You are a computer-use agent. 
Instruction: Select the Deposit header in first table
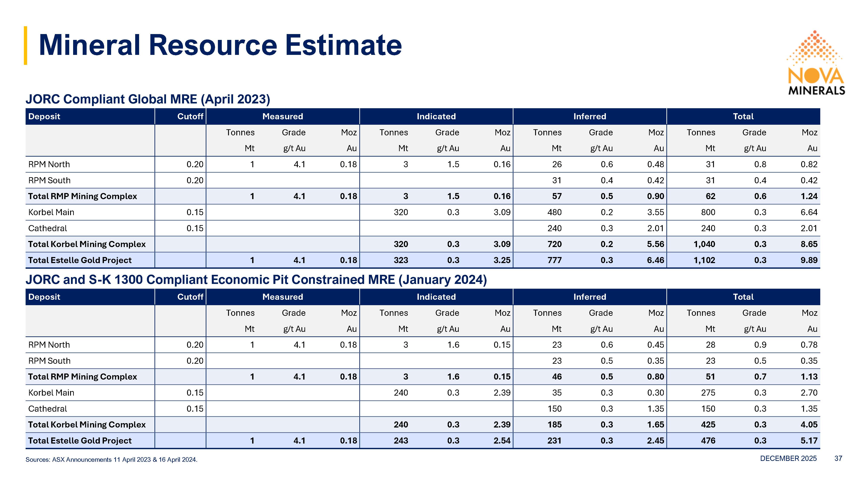pyautogui.click(x=44, y=116)
